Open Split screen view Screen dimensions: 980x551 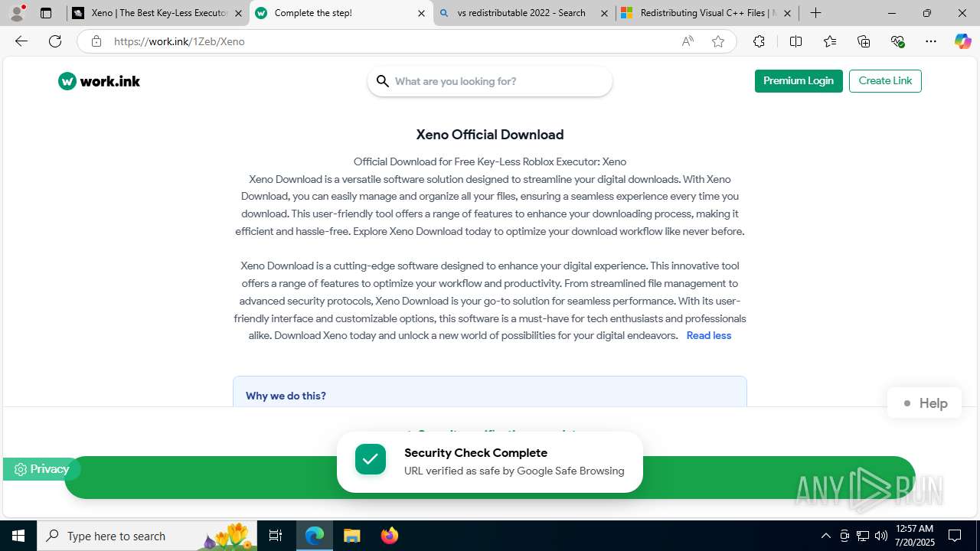pos(795,41)
